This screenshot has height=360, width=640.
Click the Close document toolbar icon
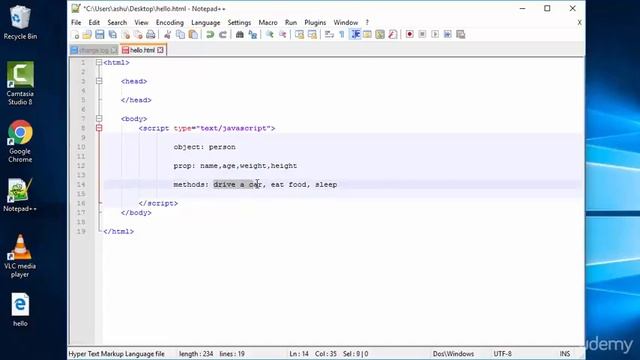tap(126, 35)
